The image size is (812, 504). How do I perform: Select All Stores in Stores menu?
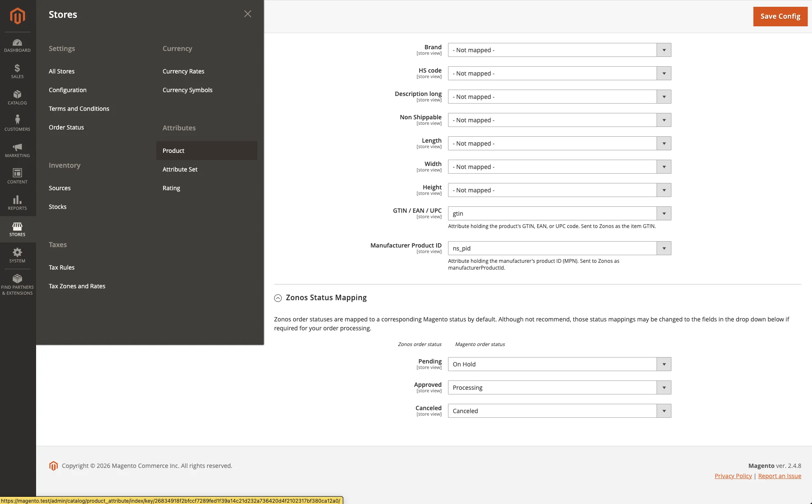pyautogui.click(x=62, y=71)
